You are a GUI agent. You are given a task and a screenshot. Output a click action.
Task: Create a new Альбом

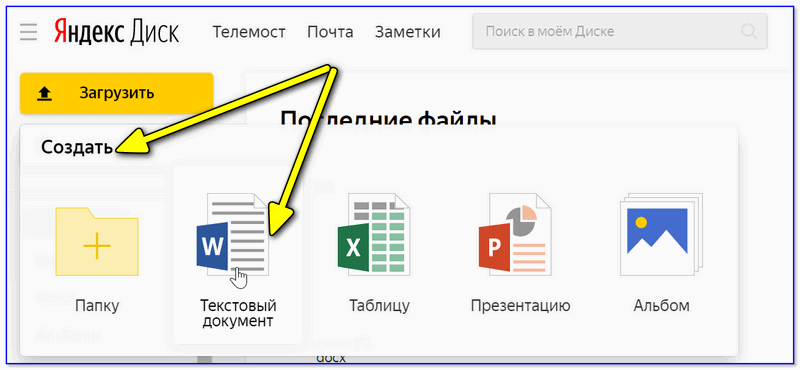point(661,235)
